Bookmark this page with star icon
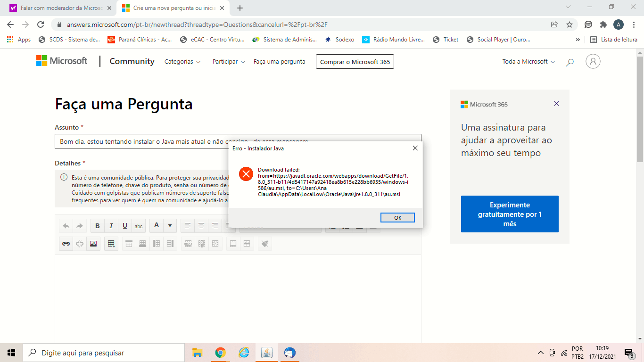This screenshot has width=644, height=362. click(x=570, y=25)
